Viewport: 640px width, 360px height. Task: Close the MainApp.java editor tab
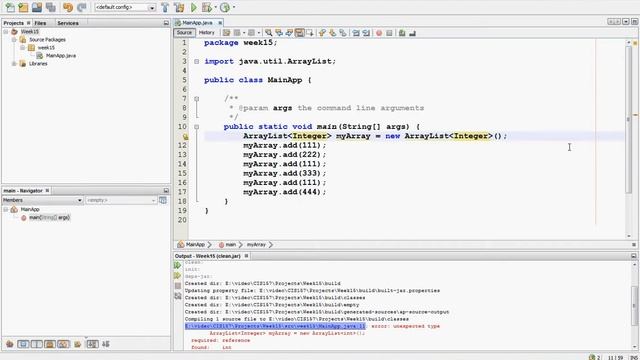(220, 23)
